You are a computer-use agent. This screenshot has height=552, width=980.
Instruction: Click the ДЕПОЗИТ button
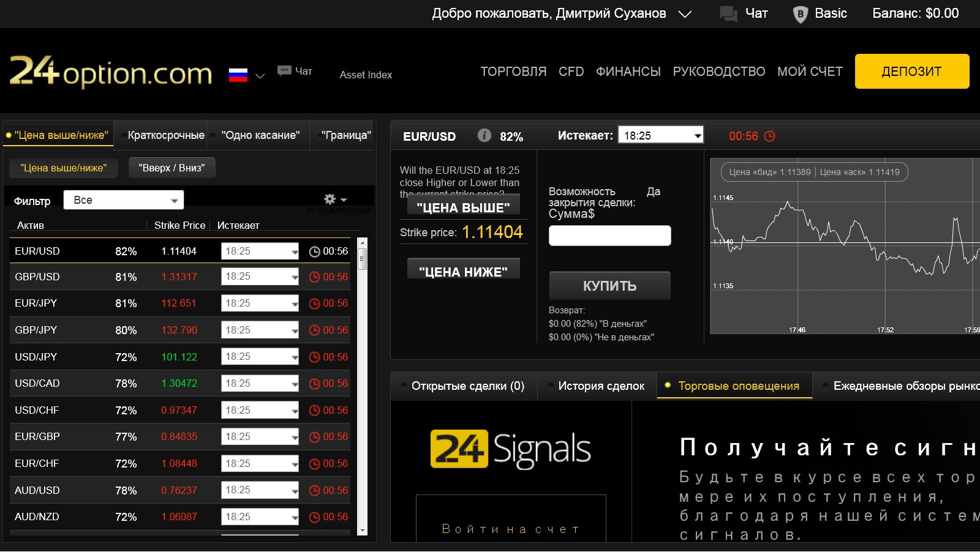(912, 72)
